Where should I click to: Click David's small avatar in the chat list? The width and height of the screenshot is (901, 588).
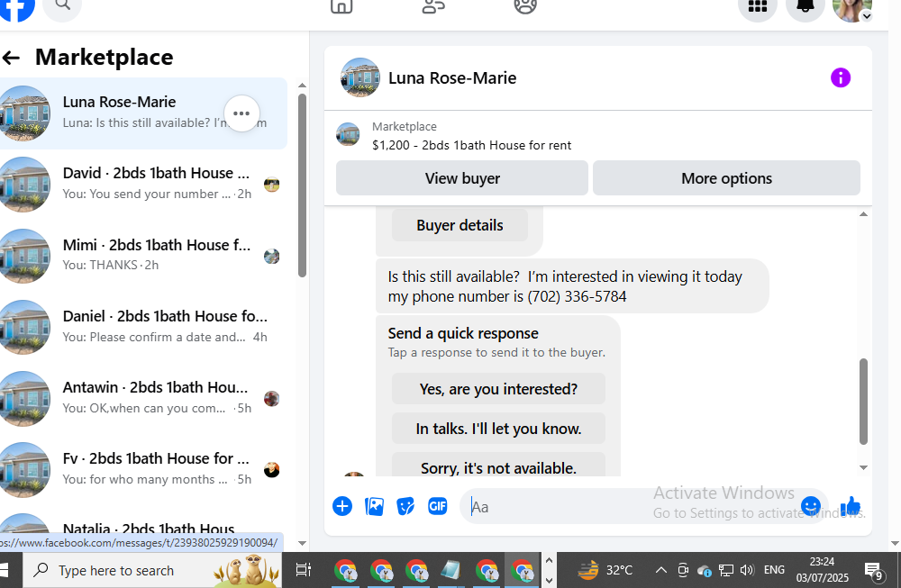pos(271,185)
